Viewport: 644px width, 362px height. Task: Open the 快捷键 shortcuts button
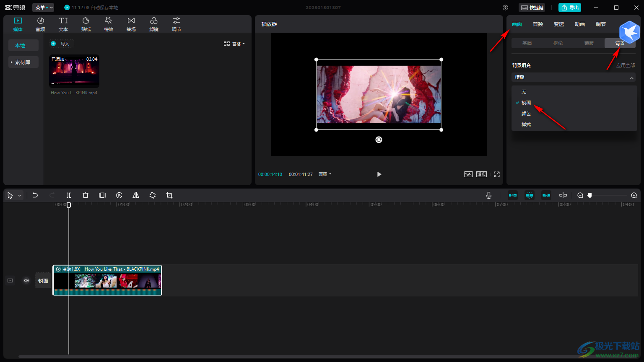click(532, 8)
